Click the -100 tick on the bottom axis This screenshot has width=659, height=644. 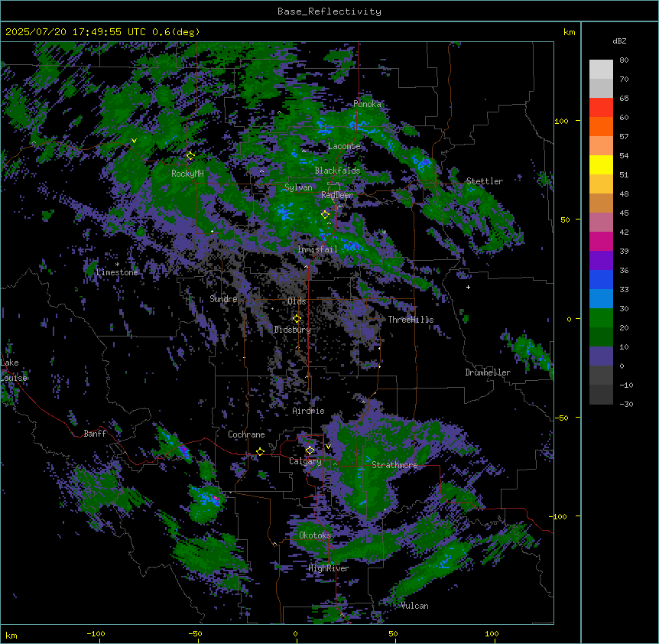(x=96, y=633)
